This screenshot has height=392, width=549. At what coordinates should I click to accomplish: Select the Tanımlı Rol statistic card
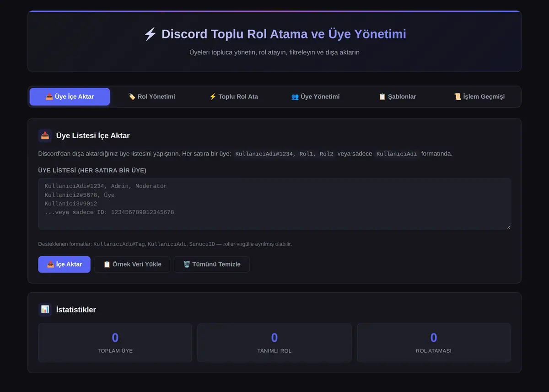tap(274, 343)
